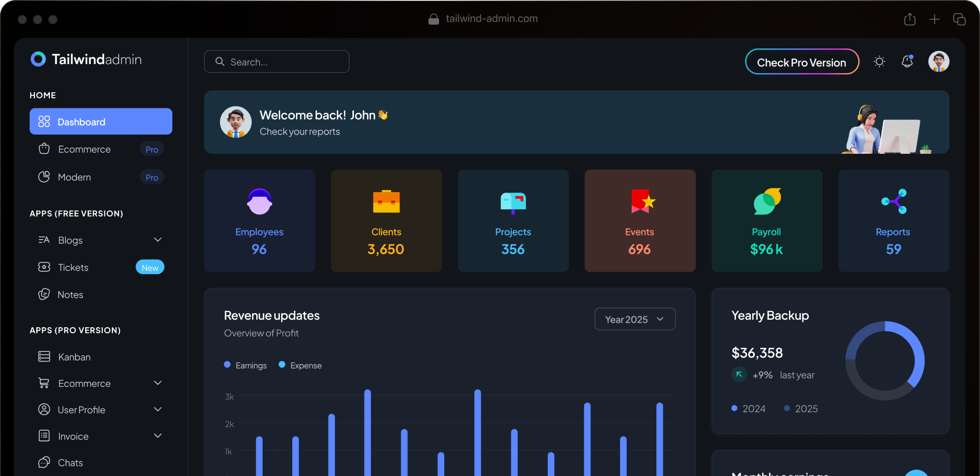Expand the Invoice sidebar submenu
Viewport: 980px width, 476px height.
pos(158,436)
